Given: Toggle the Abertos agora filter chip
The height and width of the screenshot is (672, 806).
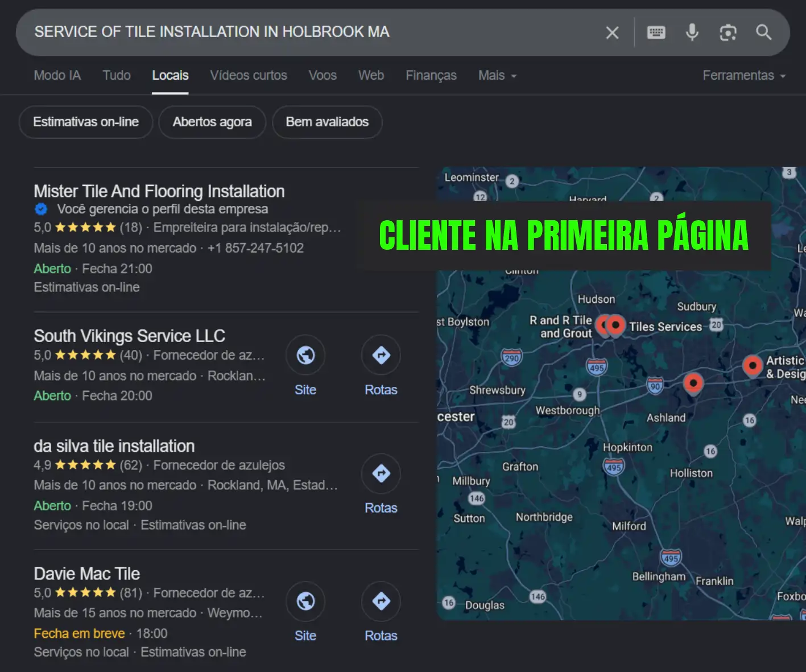Looking at the screenshot, I should click(212, 122).
